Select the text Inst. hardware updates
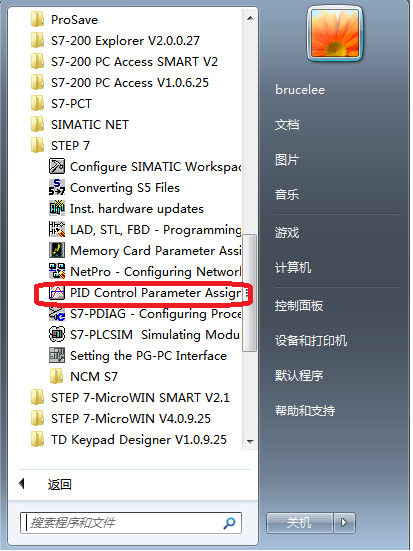The height and width of the screenshot is (551, 413). click(x=137, y=209)
